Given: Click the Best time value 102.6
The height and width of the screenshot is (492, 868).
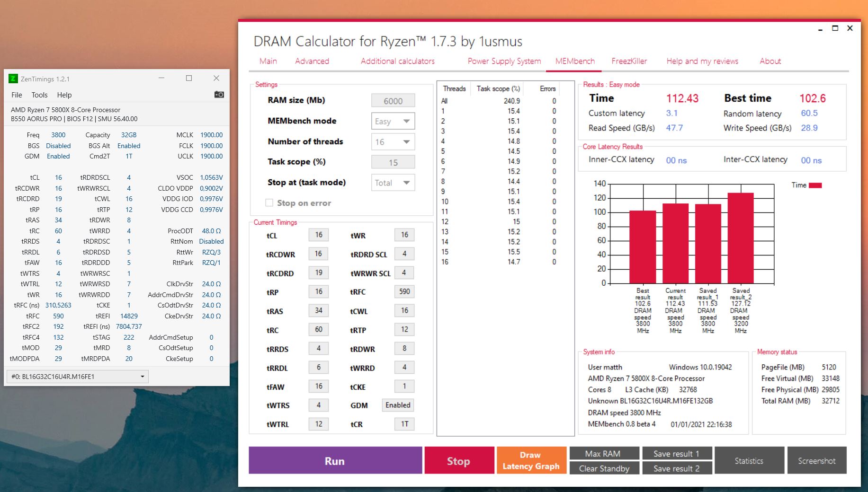Looking at the screenshot, I should pyautogui.click(x=813, y=98).
